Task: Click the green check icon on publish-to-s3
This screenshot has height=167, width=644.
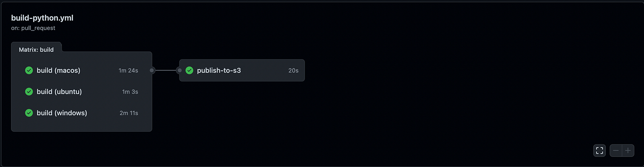Action: coord(189,70)
